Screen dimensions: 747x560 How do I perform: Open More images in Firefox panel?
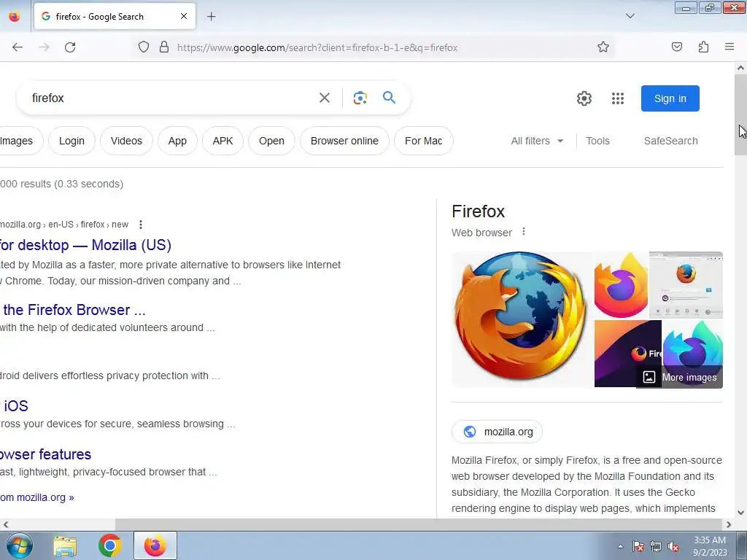coord(680,377)
